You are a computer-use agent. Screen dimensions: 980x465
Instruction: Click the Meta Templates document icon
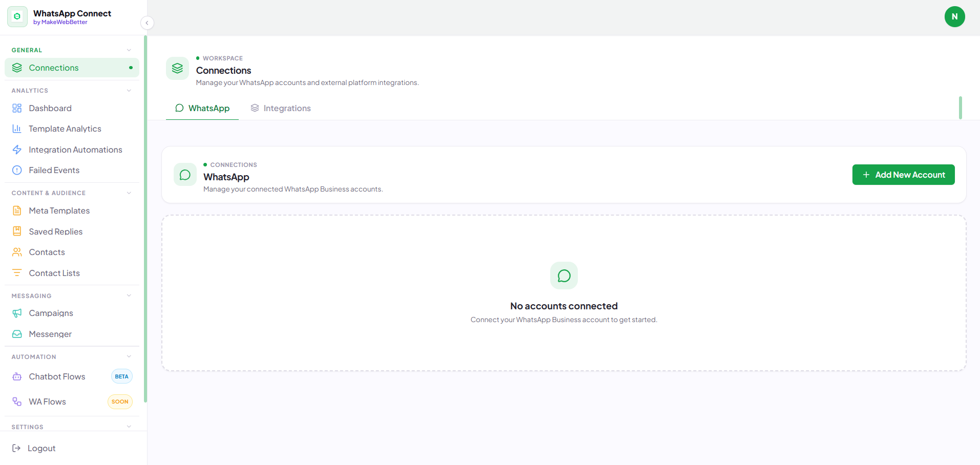click(17, 210)
